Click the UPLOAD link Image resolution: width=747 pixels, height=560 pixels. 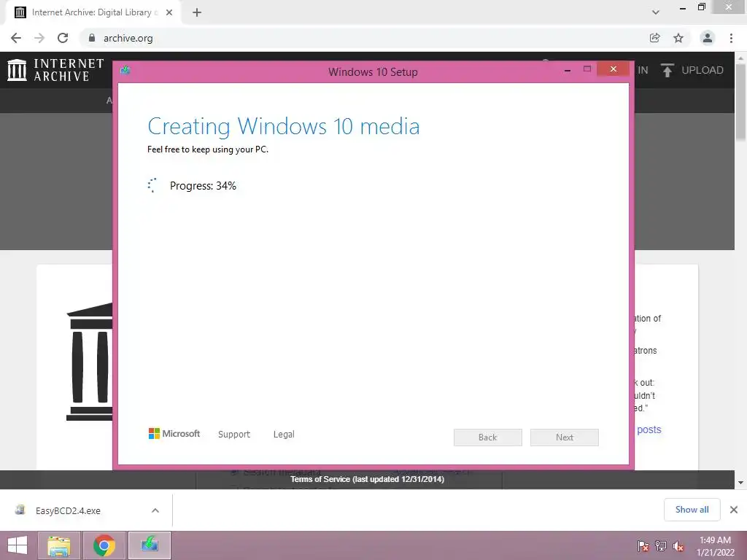pos(703,70)
